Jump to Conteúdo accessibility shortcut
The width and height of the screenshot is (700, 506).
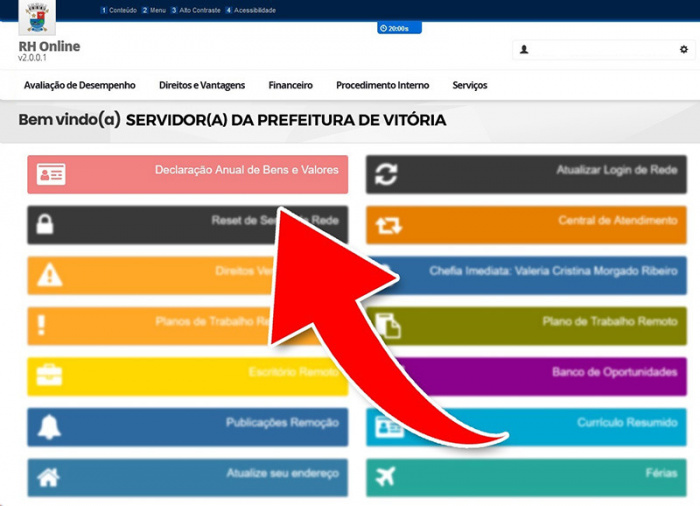click(119, 10)
